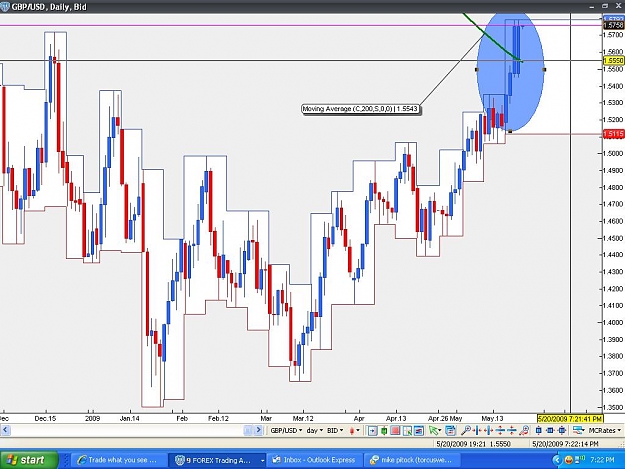Click the yellow 5/20/2009 date marker
625x469 pixels.
pyautogui.click(x=570, y=419)
